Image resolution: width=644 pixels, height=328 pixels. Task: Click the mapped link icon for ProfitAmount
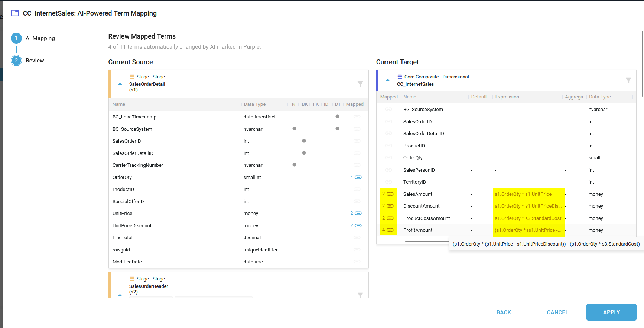coord(390,230)
